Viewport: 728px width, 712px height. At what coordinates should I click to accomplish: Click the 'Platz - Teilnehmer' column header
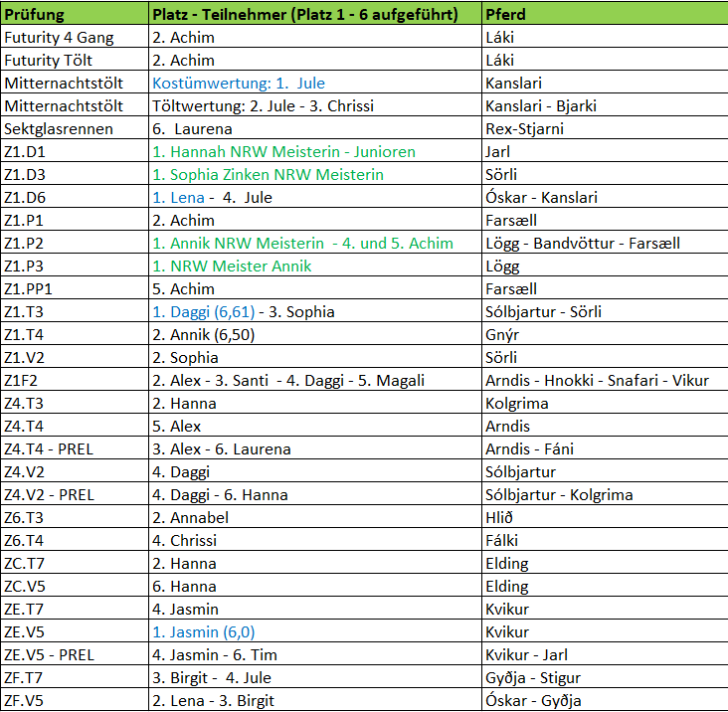315,14
